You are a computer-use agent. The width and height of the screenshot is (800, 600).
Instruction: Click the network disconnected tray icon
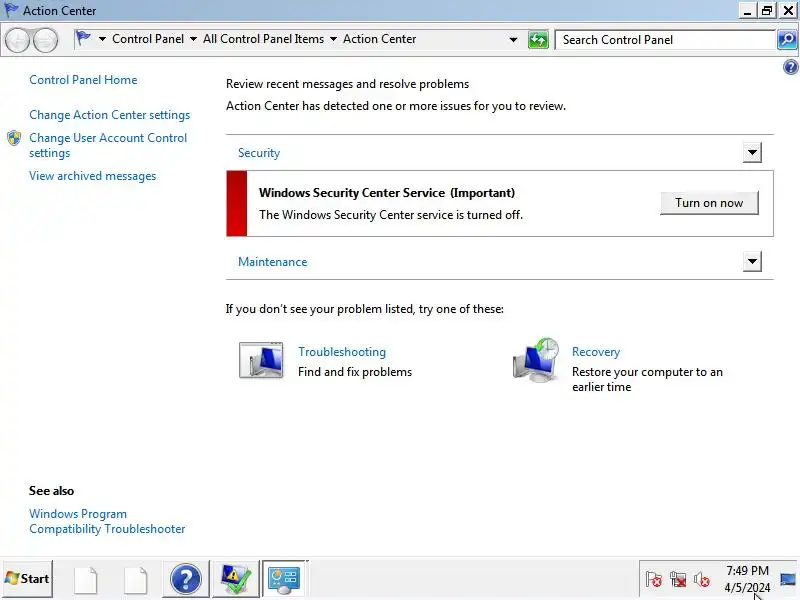pos(678,580)
